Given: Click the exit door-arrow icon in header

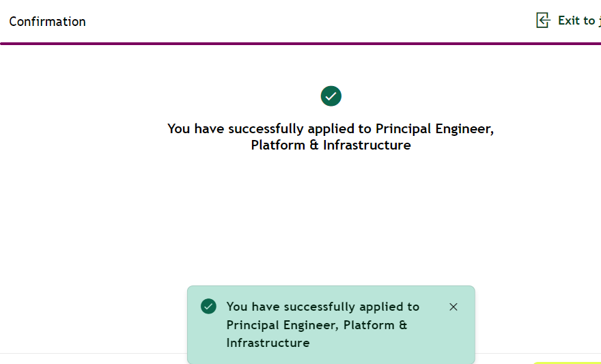Looking at the screenshot, I should [543, 20].
